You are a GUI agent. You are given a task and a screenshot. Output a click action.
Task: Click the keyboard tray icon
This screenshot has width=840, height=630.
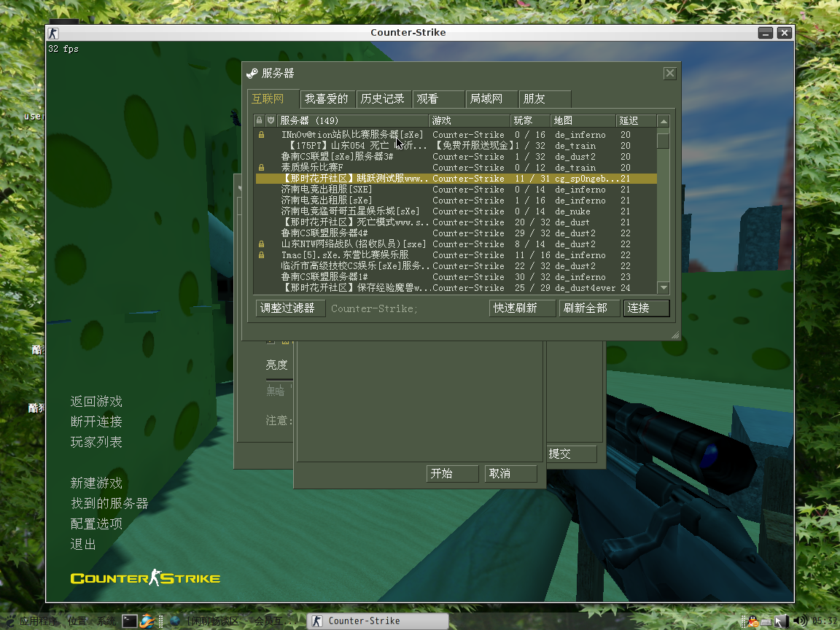[766, 621]
